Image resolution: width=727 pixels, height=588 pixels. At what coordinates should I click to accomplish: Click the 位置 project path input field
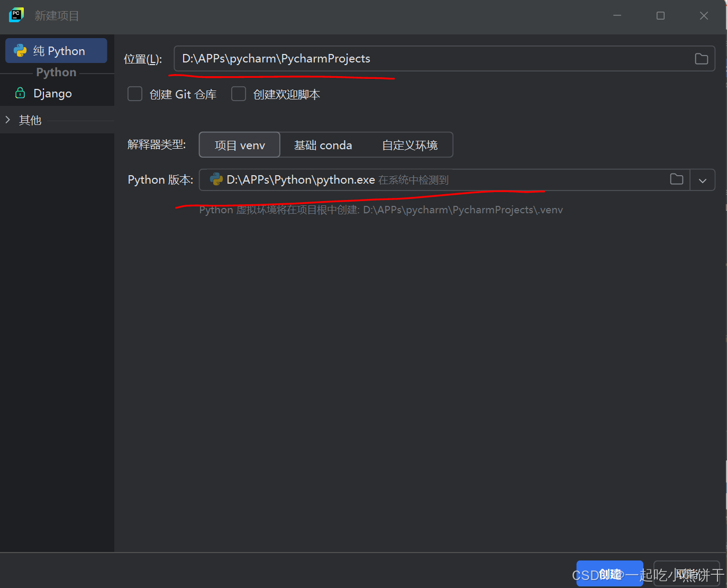click(370, 58)
